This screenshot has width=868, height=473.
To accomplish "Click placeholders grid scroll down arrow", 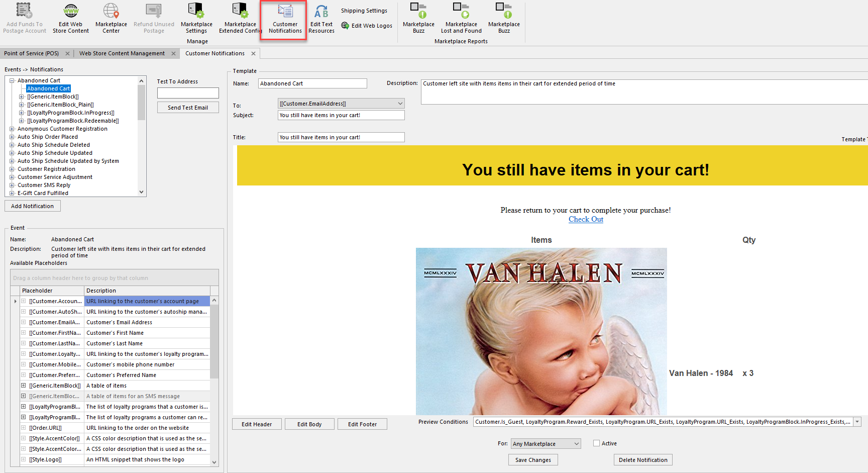I will tap(214, 462).
